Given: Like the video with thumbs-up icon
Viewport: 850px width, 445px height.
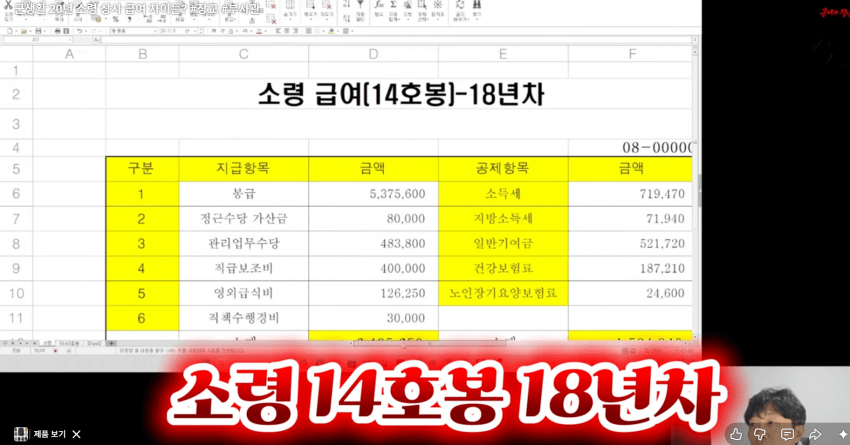Looking at the screenshot, I should pos(736,434).
